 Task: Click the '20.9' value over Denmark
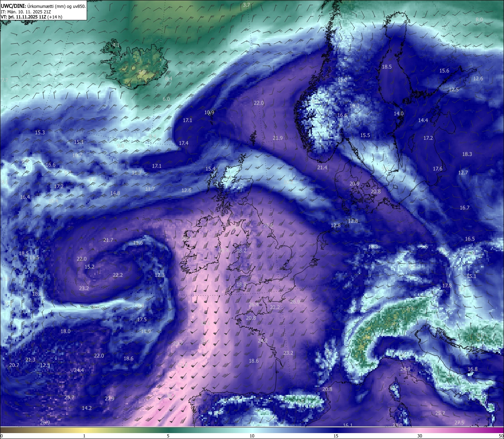pos(354,183)
